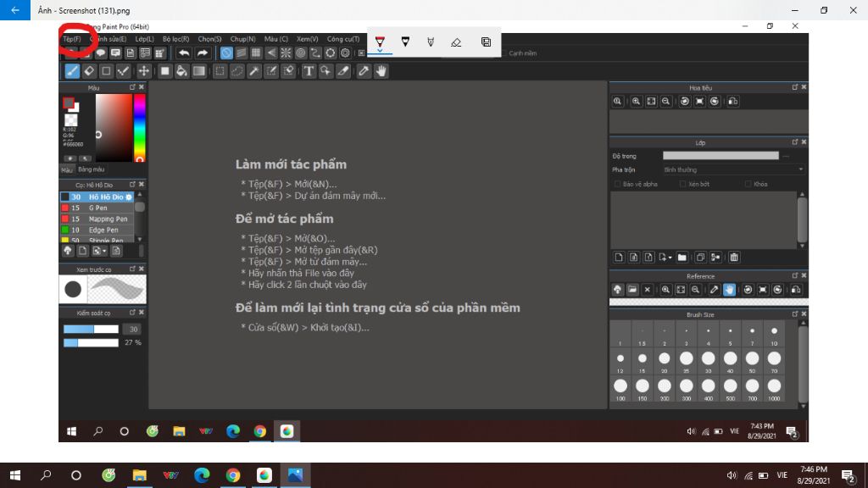868x488 pixels.
Task: Turn on the grid snap icon
Action: [x=256, y=53]
